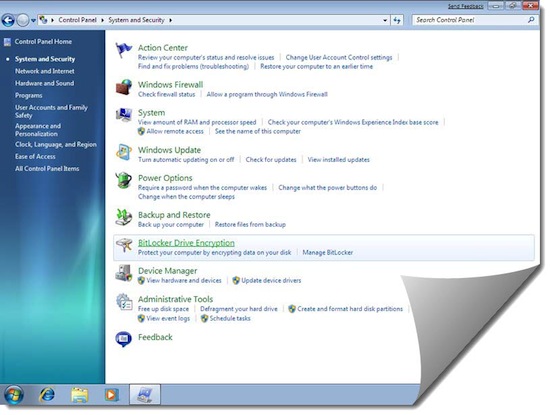
Task: Go to Control Panel Home
Action: (x=43, y=42)
